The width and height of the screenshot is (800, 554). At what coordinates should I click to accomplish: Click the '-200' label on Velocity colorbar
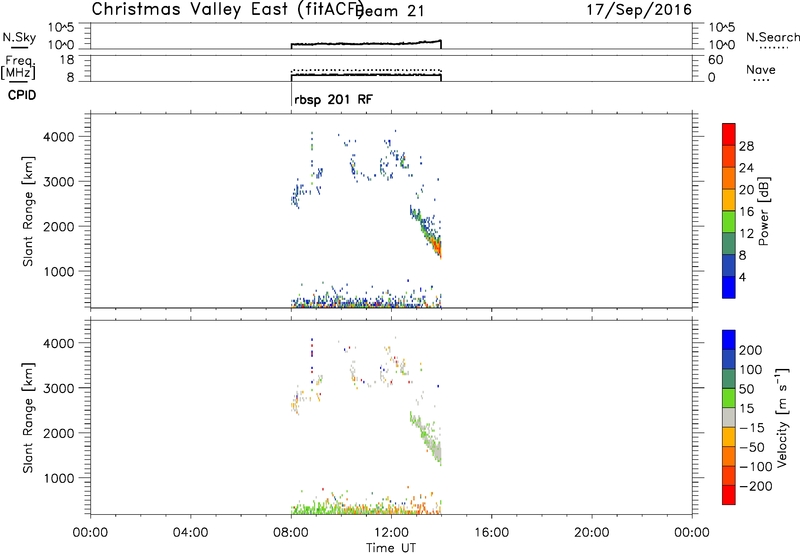[756, 486]
